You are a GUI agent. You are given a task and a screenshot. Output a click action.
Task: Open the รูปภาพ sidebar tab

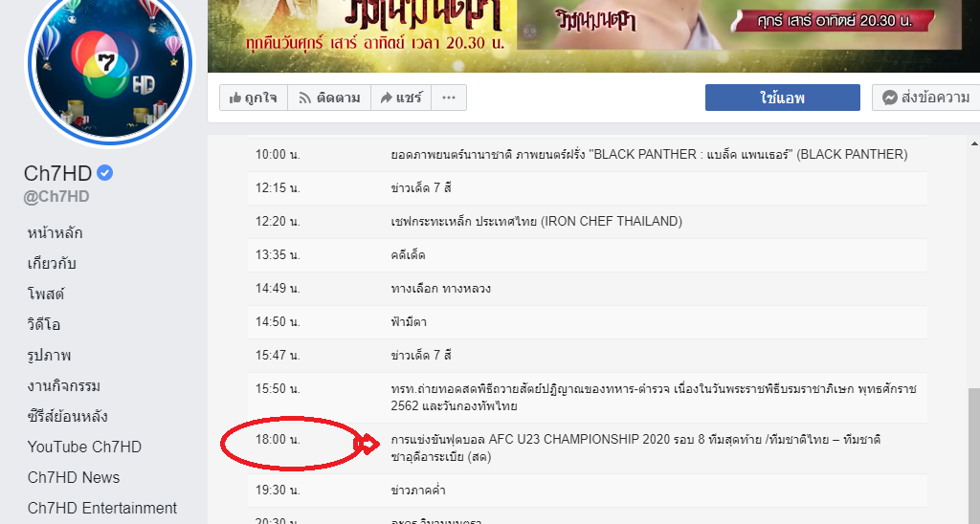click(49, 355)
